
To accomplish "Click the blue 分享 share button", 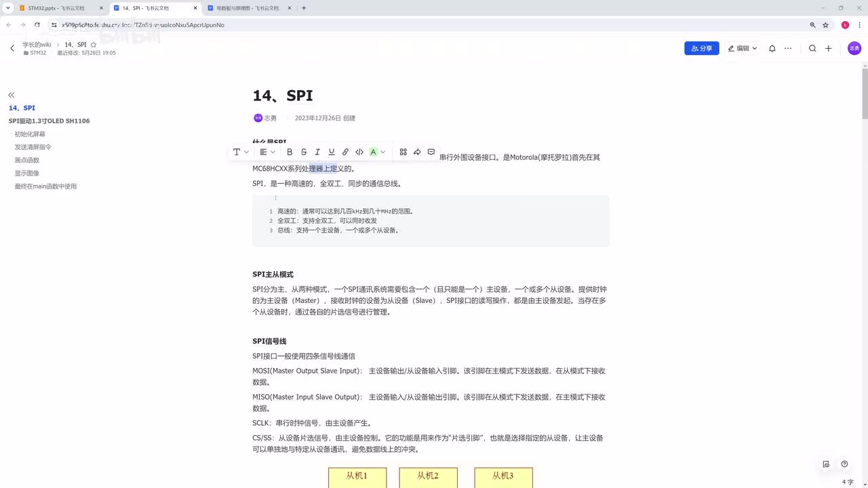I will (x=702, y=48).
